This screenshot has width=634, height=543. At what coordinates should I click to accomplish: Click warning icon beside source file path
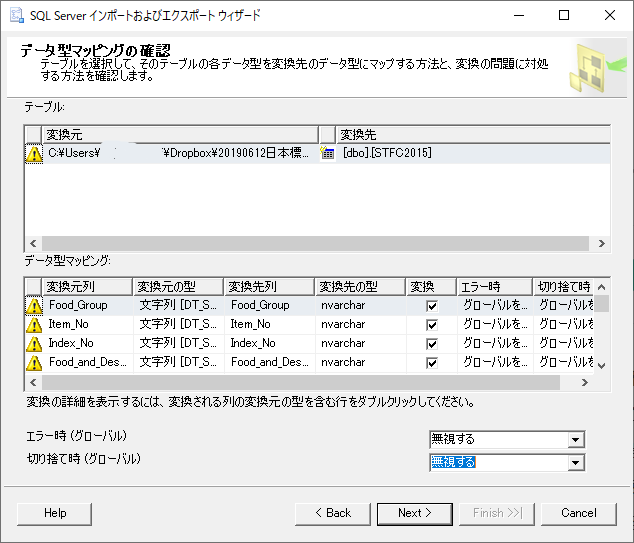pyautogui.click(x=34, y=154)
